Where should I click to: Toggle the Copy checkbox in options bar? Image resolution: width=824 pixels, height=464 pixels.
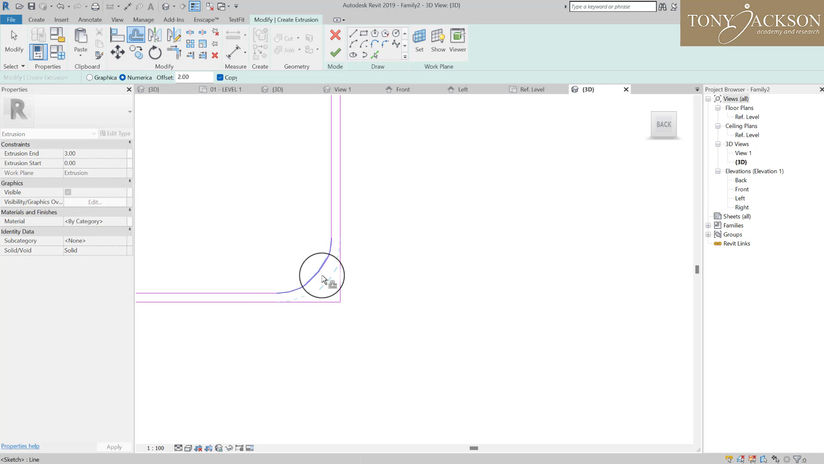tap(220, 77)
